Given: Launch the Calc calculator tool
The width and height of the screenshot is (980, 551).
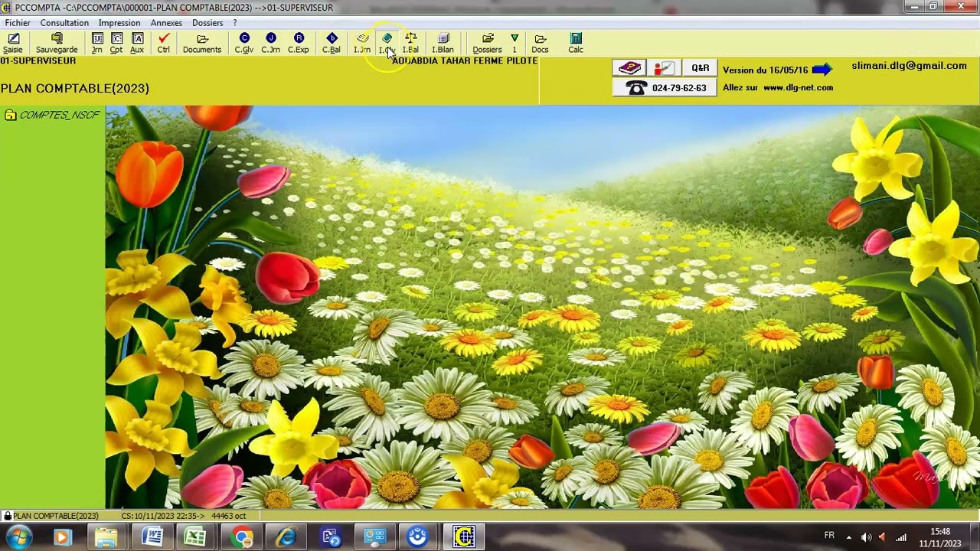Looking at the screenshot, I should [576, 44].
